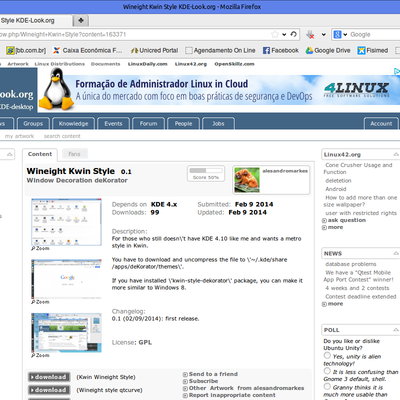The image size is (400, 400).
Task: Open the URL history dropdown arrow
Action: coord(284,34)
